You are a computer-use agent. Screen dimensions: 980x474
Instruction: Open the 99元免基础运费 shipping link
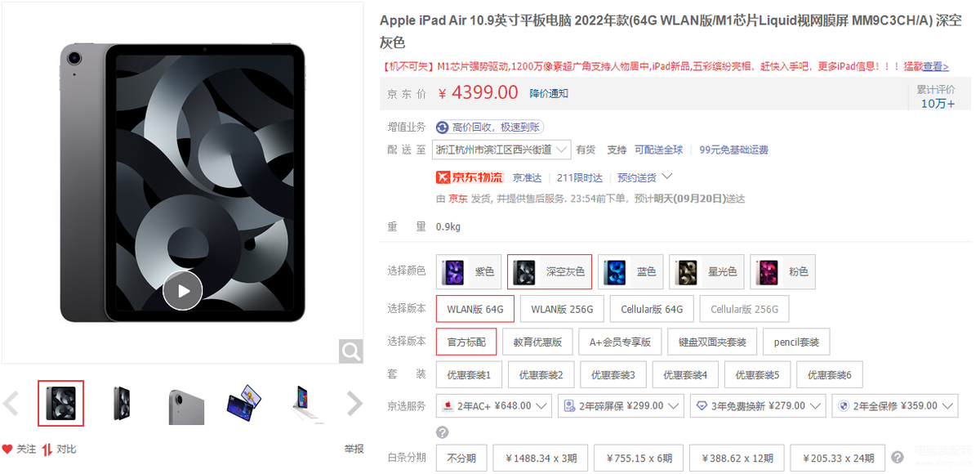point(734,150)
